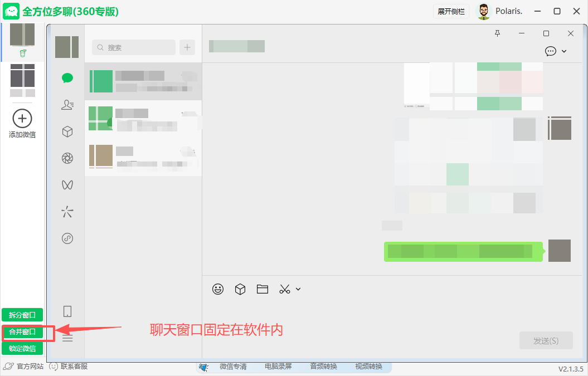Viewport: 588px width, 376px height.
Task: Click 展开侧栏 to expand the side panel
Action: coord(451,11)
